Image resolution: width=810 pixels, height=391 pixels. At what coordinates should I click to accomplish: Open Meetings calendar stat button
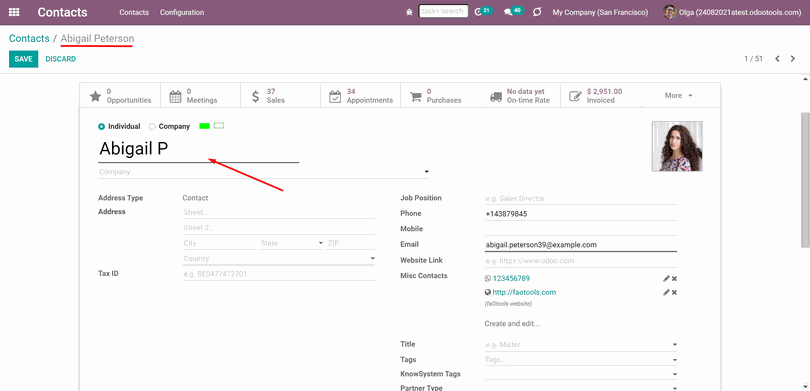coord(200,96)
